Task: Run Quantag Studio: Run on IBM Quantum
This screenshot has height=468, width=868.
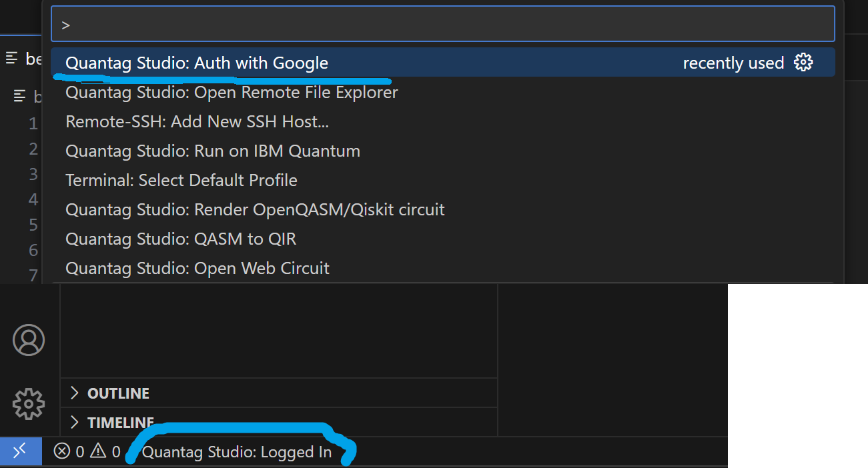Action: pyautogui.click(x=213, y=151)
